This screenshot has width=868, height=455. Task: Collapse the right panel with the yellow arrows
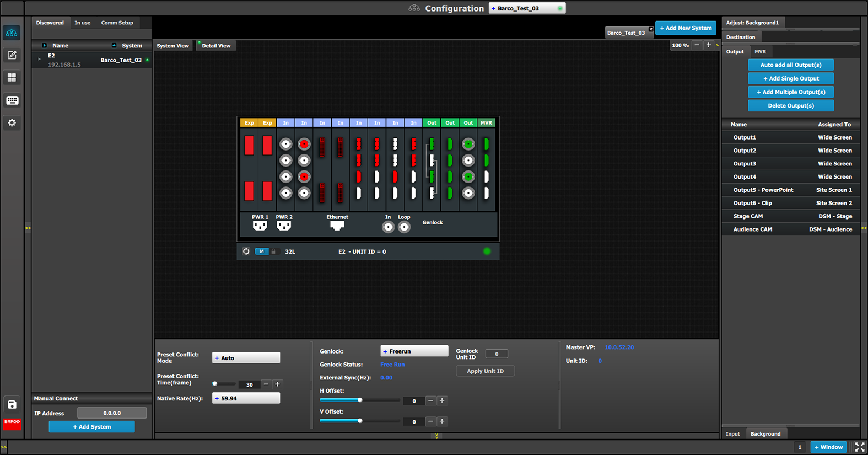click(x=864, y=228)
